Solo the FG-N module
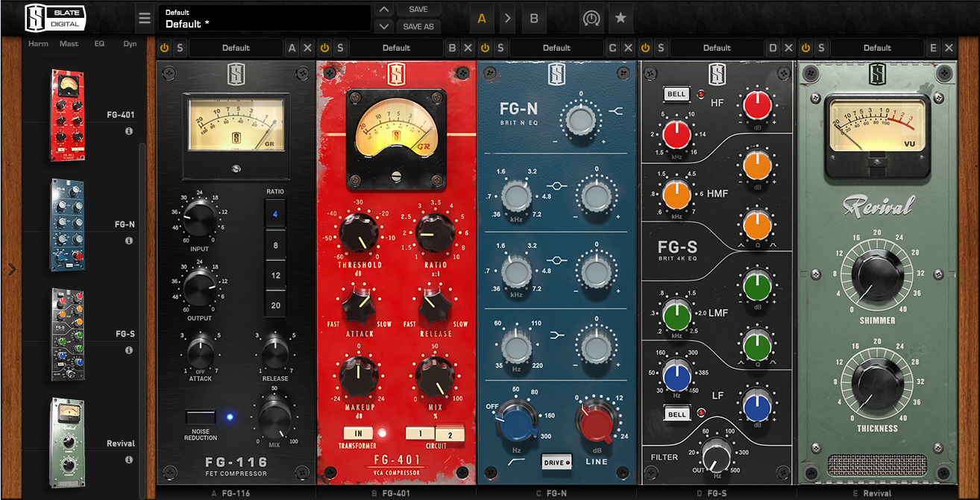 (x=500, y=47)
